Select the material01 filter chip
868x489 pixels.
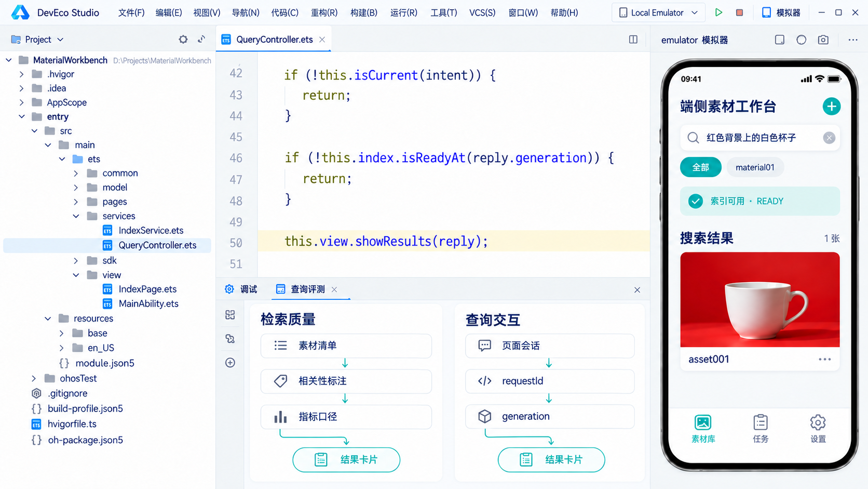coord(755,167)
